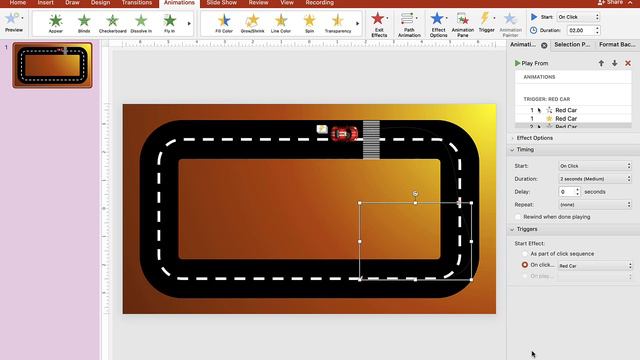Select first Red Car entrance animation row
The height and width of the screenshot is (360, 640).
tap(573, 110)
